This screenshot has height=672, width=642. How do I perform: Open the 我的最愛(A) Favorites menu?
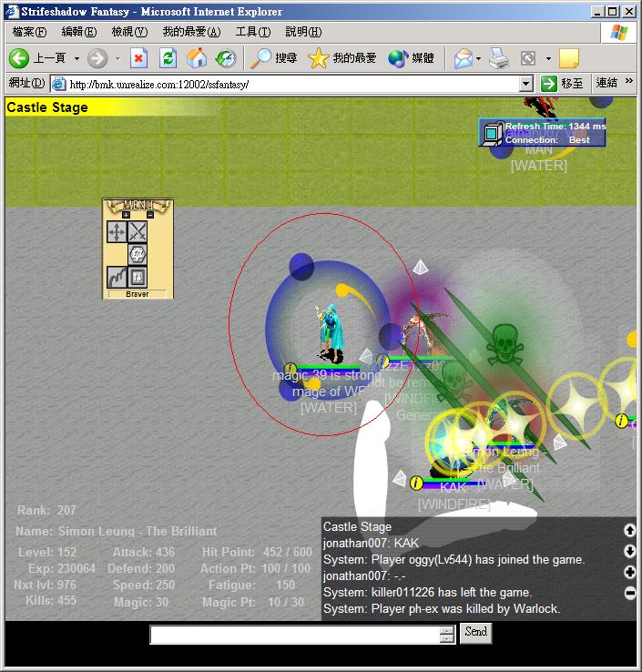(x=191, y=32)
